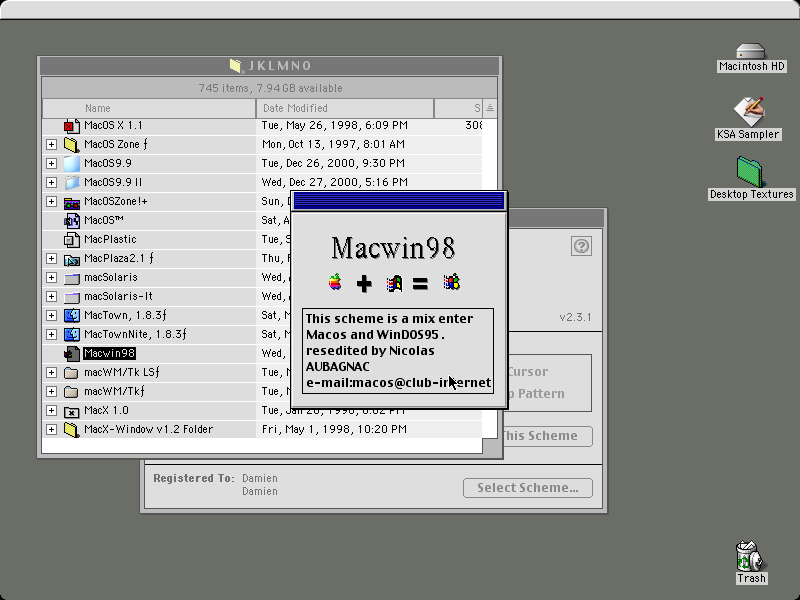Image resolution: width=800 pixels, height=600 pixels.
Task: Select the KSA Sampler desktop icon
Action: click(x=748, y=111)
